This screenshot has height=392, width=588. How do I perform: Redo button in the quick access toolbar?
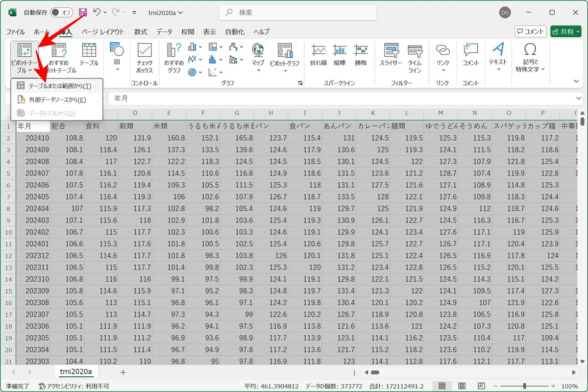tap(116, 13)
